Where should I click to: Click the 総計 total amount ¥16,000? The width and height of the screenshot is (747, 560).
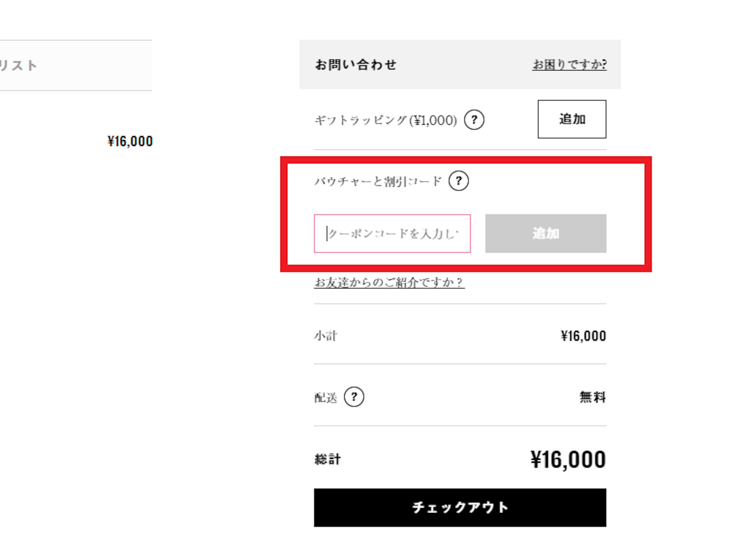(568, 459)
